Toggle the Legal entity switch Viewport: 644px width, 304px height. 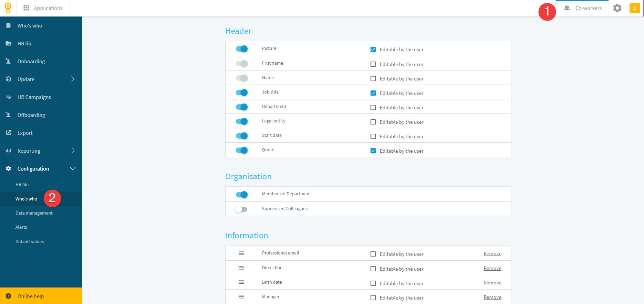pos(242,121)
